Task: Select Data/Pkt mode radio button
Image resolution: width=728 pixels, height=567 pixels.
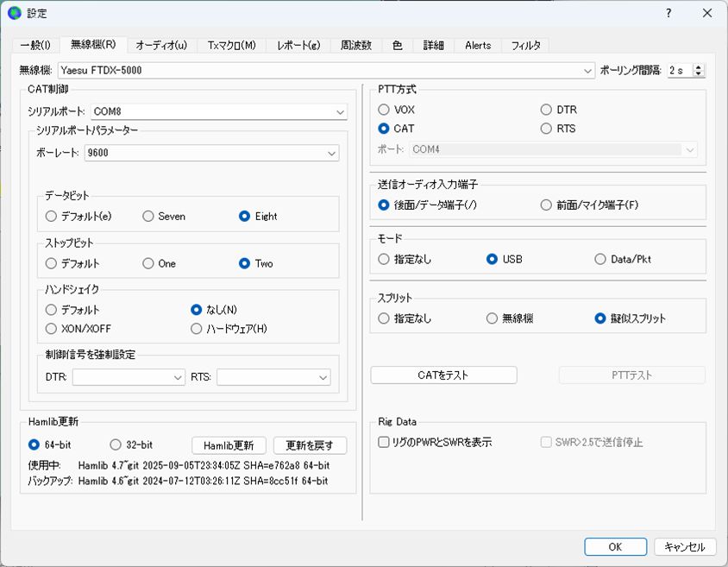Action: tap(601, 259)
